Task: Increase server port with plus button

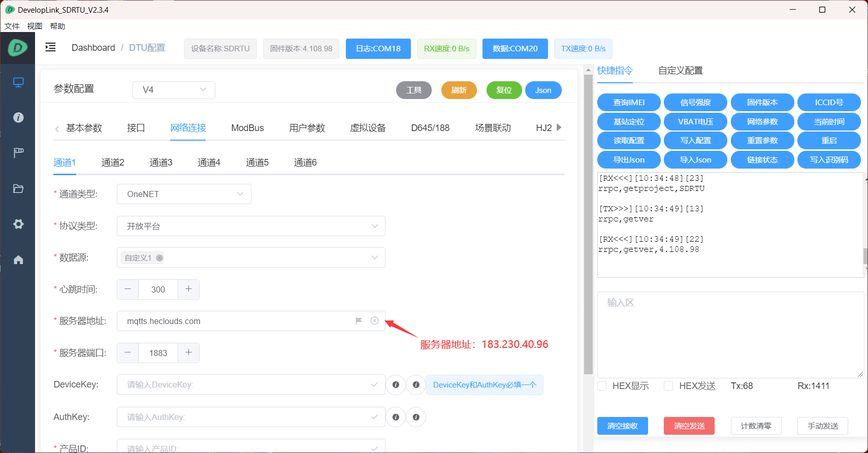Action: (188, 352)
